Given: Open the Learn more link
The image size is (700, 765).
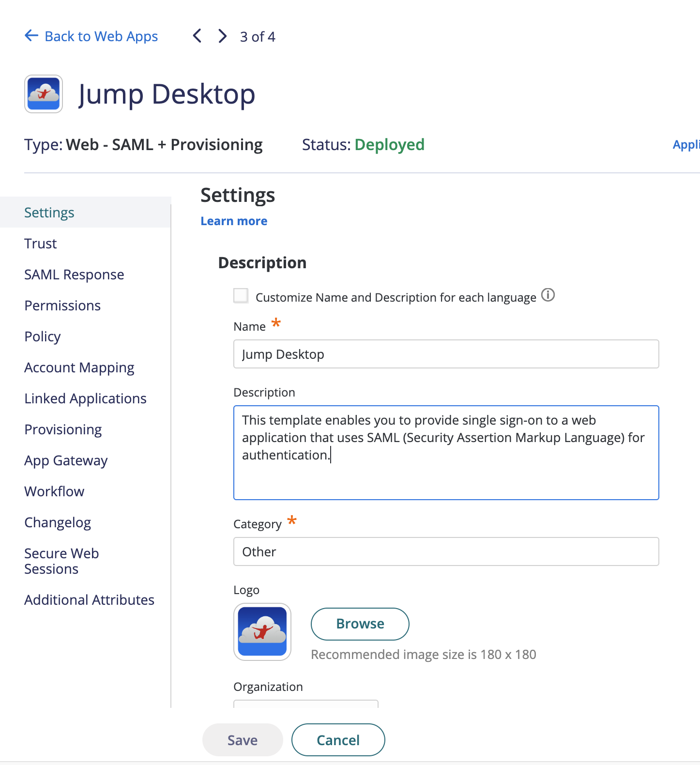Looking at the screenshot, I should (234, 221).
